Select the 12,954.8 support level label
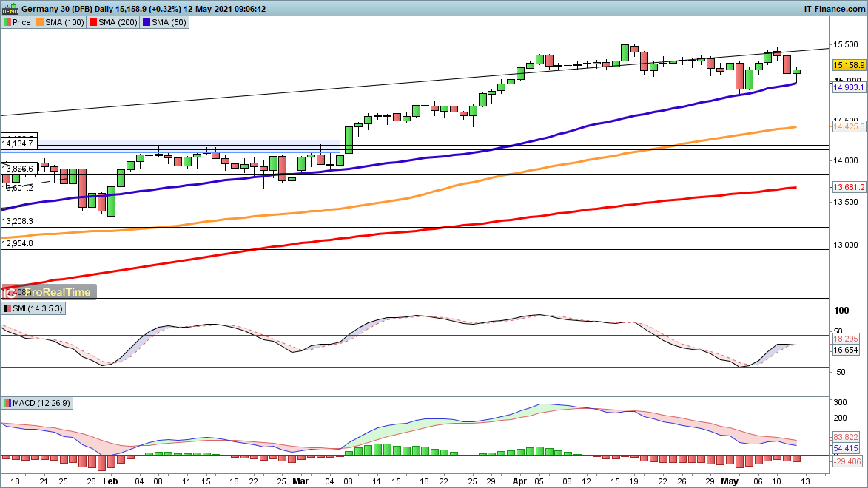Image resolution: width=868 pixels, height=488 pixels. tap(18, 243)
